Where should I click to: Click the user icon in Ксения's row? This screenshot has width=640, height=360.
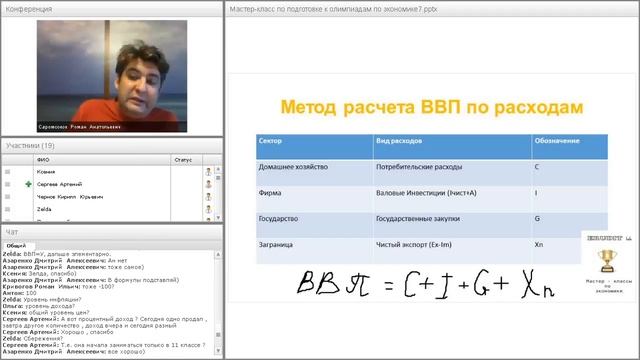[x=208, y=172]
